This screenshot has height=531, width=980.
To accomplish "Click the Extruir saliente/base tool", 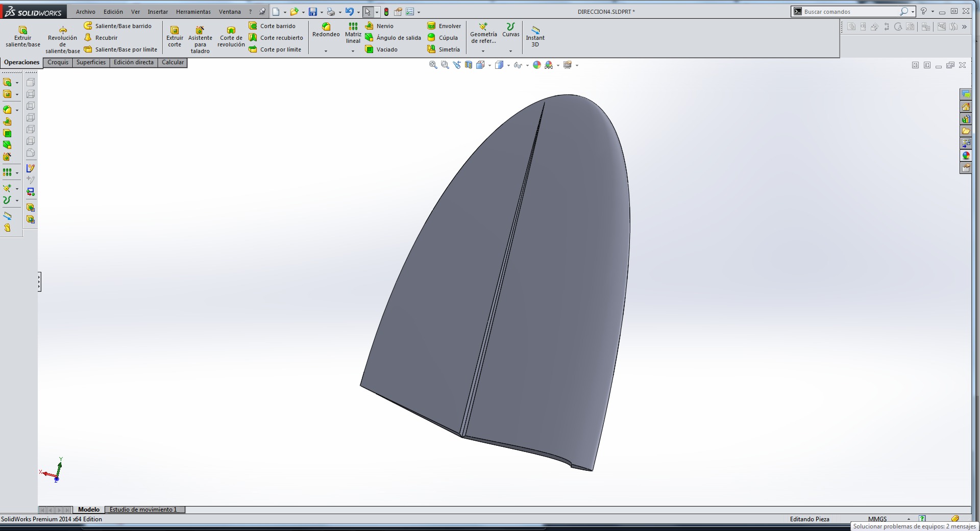I will (22, 37).
